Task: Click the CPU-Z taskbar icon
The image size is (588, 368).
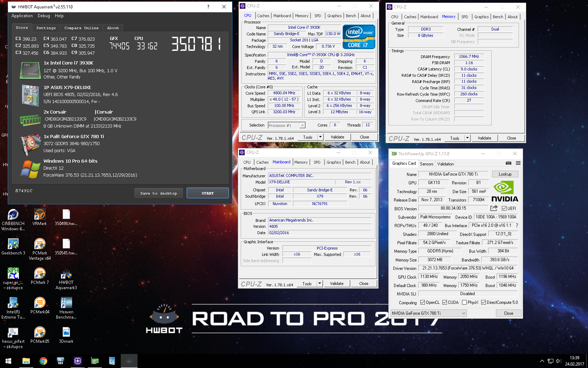Action: point(78,361)
